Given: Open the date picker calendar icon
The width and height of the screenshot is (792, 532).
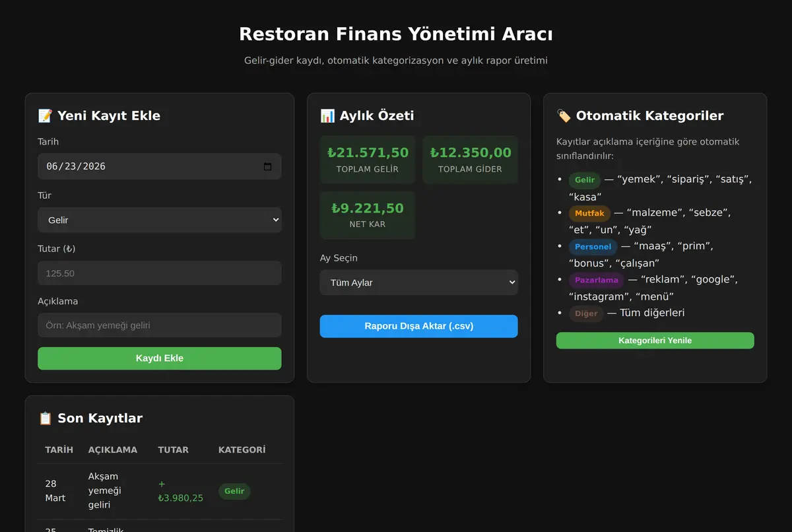Looking at the screenshot, I should 267,166.
